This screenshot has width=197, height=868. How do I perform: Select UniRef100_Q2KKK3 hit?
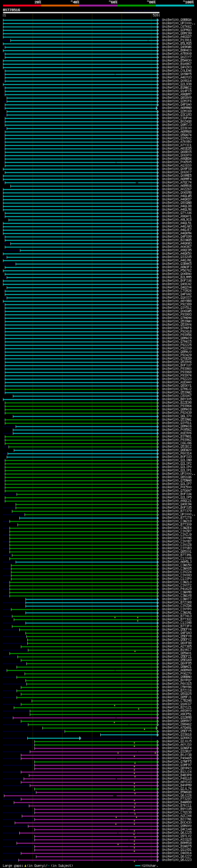click(x=177, y=738)
